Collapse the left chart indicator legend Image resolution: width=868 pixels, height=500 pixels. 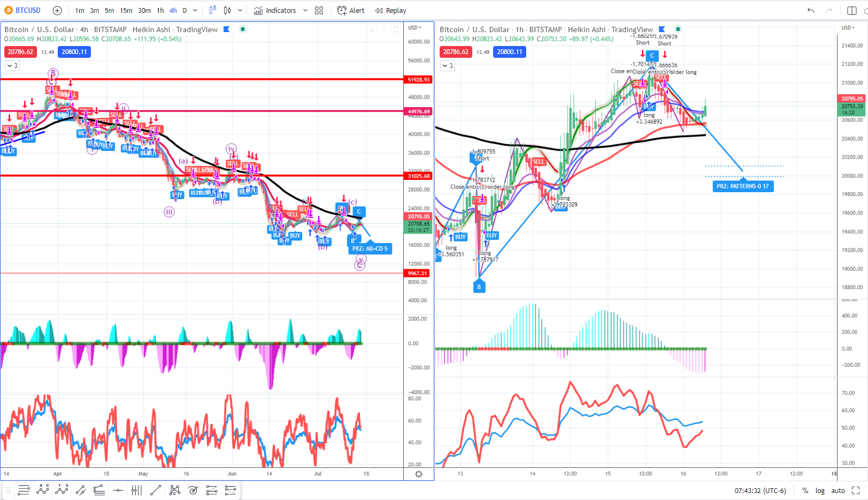coord(12,66)
